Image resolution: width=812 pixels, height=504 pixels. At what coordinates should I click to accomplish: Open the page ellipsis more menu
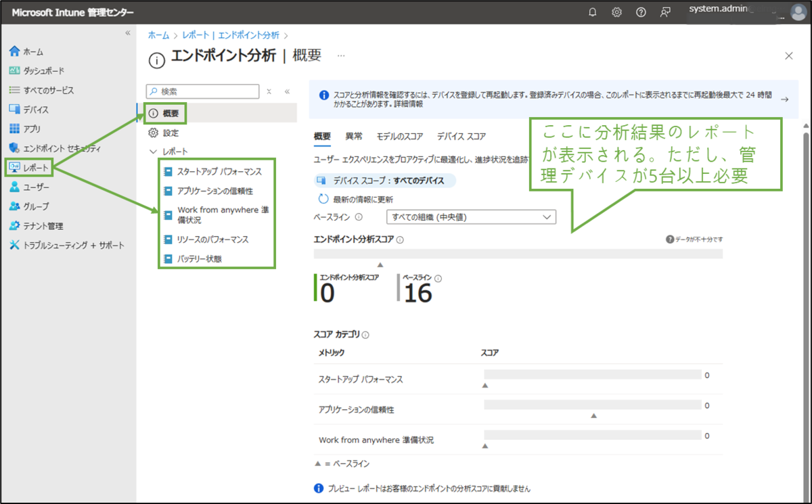click(x=341, y=55)
